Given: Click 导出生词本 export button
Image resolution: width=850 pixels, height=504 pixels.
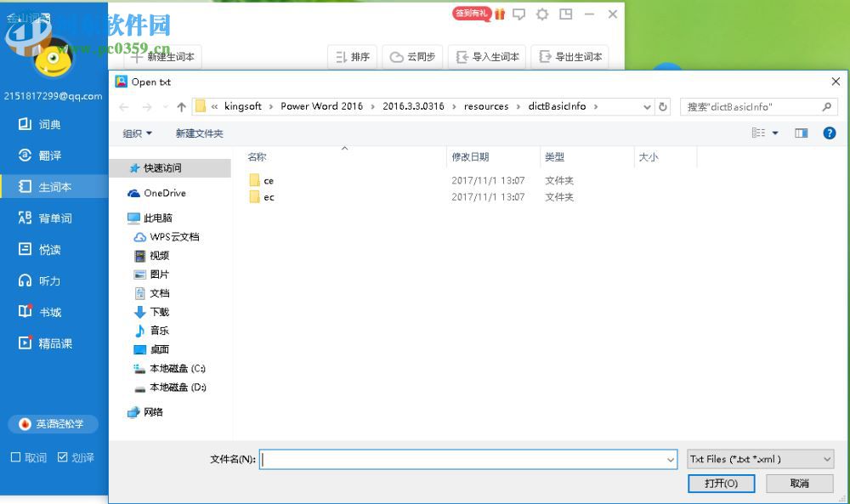Looking at the screenshot, I should (569, 57).
